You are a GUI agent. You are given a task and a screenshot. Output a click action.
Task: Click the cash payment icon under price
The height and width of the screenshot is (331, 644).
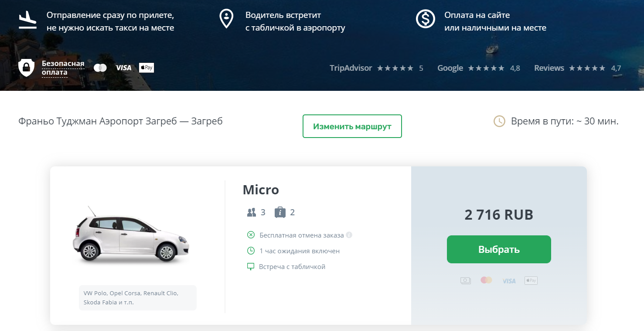(465, 281)
